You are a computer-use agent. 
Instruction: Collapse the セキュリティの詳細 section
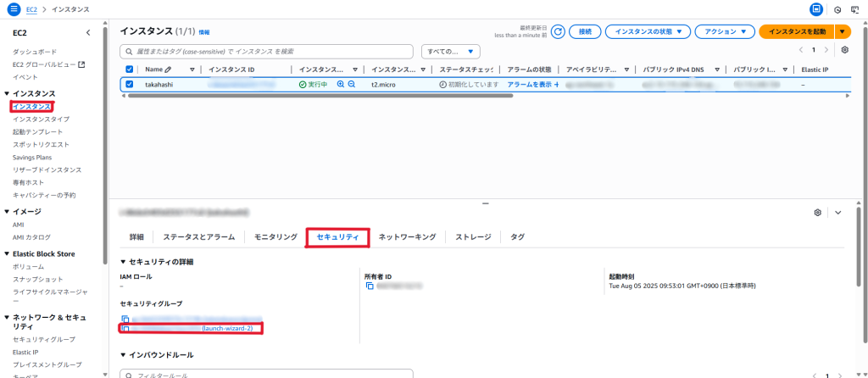123,261
